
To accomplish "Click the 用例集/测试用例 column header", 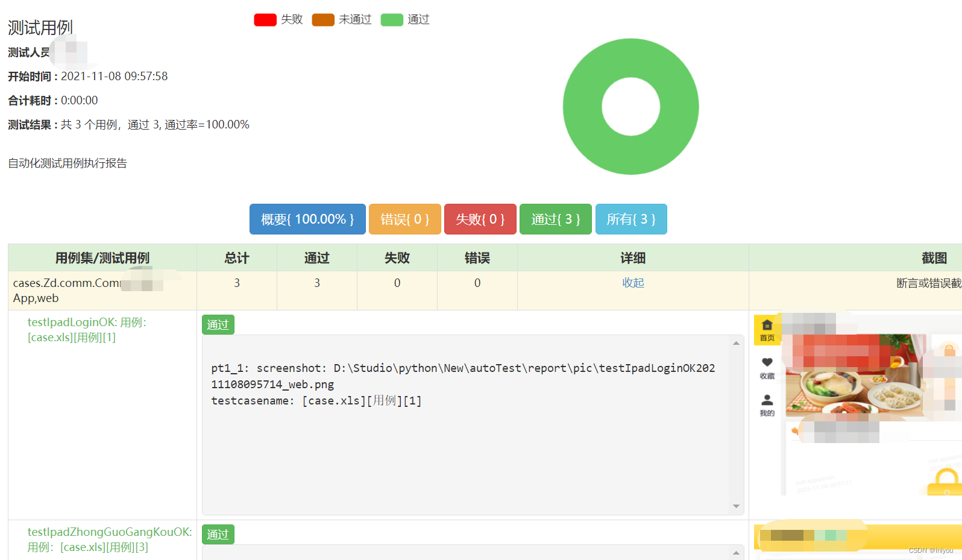I will pyautogui.click(x=102, y=258).
